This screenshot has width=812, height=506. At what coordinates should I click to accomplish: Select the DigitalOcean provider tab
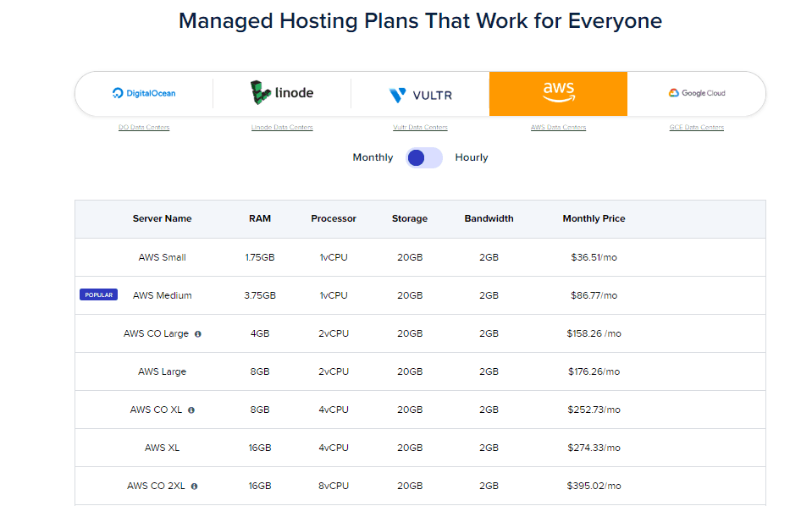click(x=144, y=94)
